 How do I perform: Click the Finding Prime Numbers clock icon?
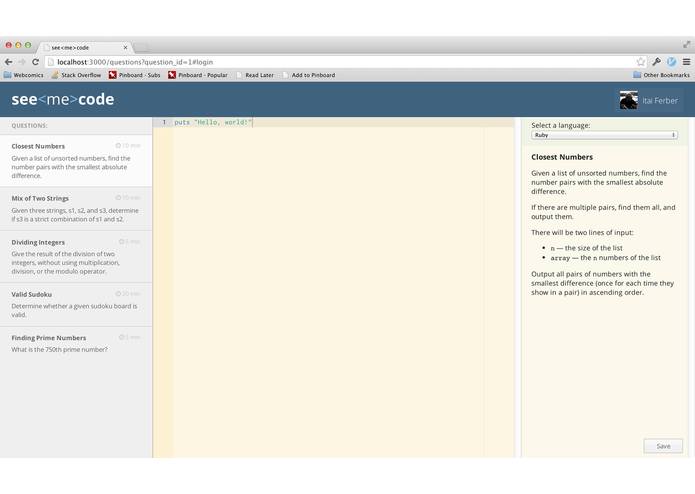pos(121,337)
